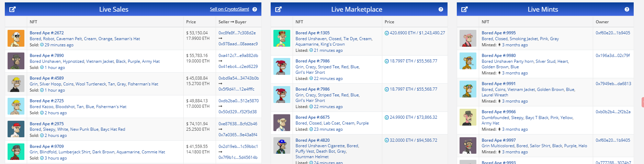Open Bored Ape #:2672 thumbnail image

(16, 38)
